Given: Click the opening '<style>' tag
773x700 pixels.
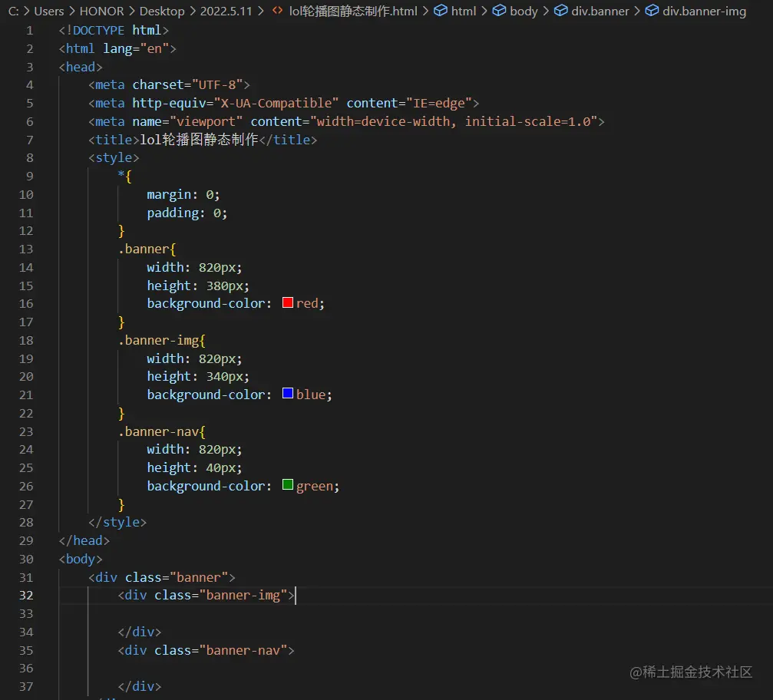Looking at the screenshot, I should [114, 158].
